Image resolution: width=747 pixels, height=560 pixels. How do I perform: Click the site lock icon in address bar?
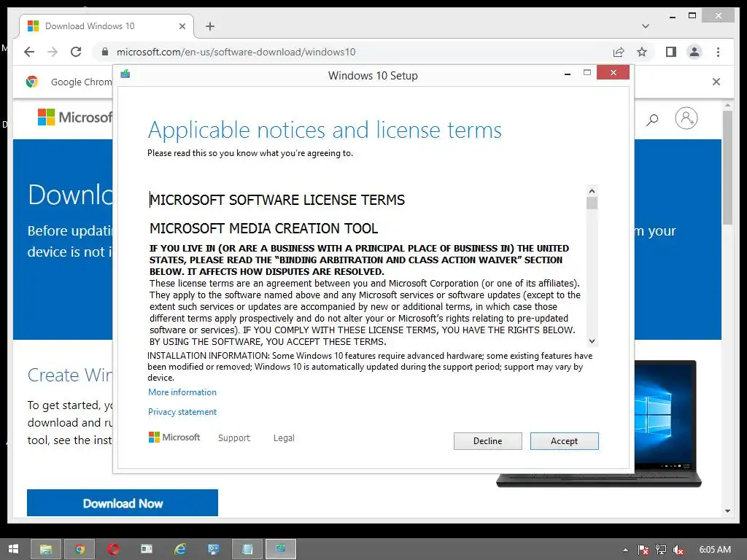point(105,52)
